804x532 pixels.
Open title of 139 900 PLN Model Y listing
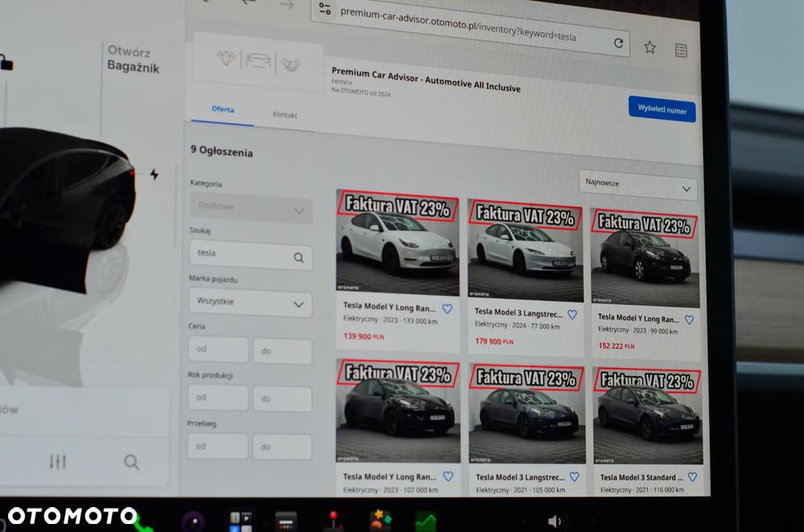pos(389,306)
